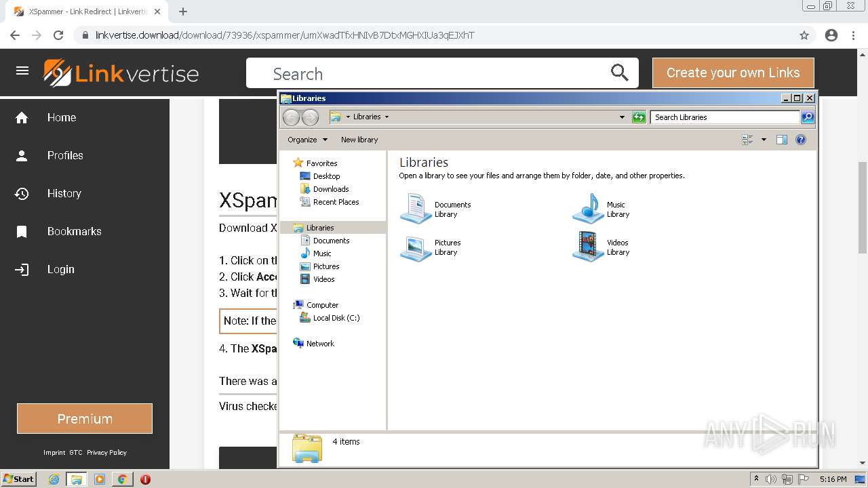Screen dimensions: 868x488
Task: Open the Organize menu
Action: [307, 140]
